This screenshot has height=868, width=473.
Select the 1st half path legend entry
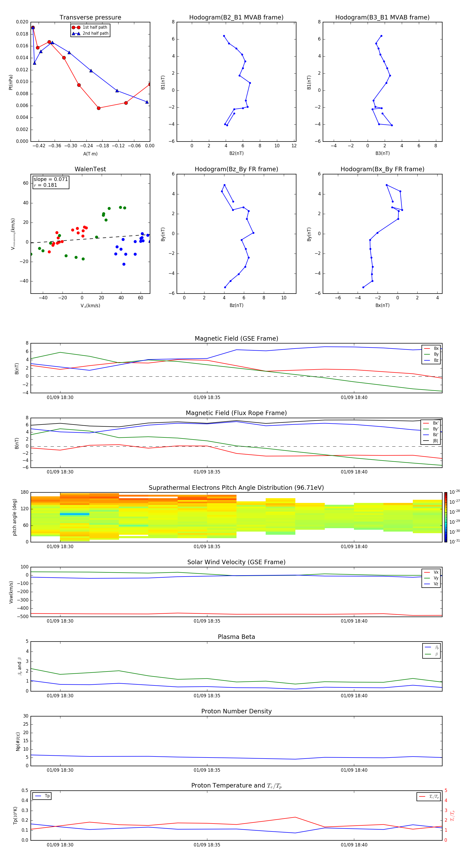click(x=90, y=27)
